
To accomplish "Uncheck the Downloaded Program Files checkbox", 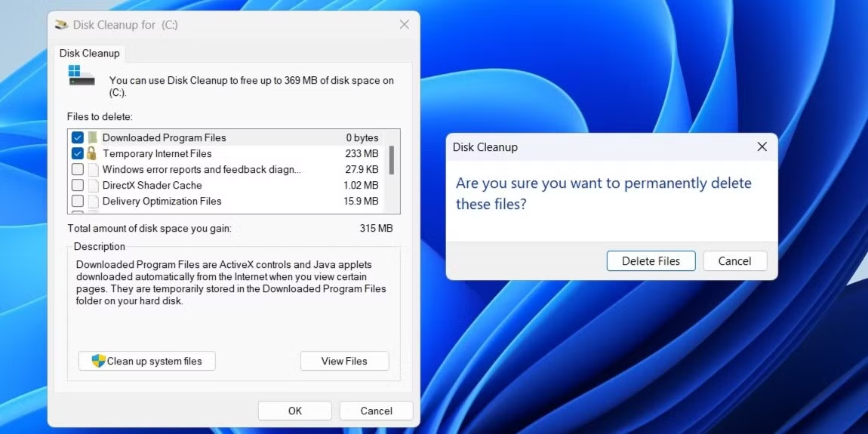I will click(x=78, y=138).
